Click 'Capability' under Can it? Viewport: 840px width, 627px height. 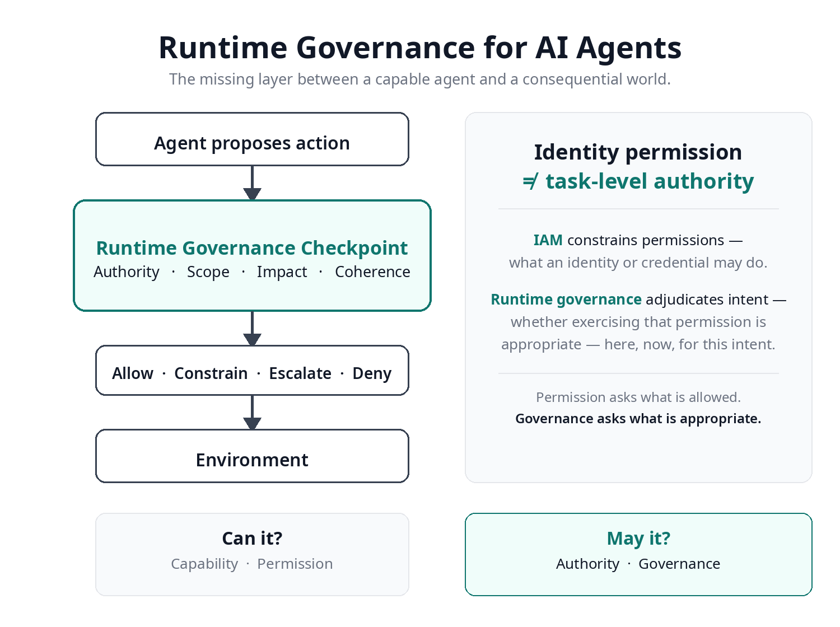tap(204, 564)
